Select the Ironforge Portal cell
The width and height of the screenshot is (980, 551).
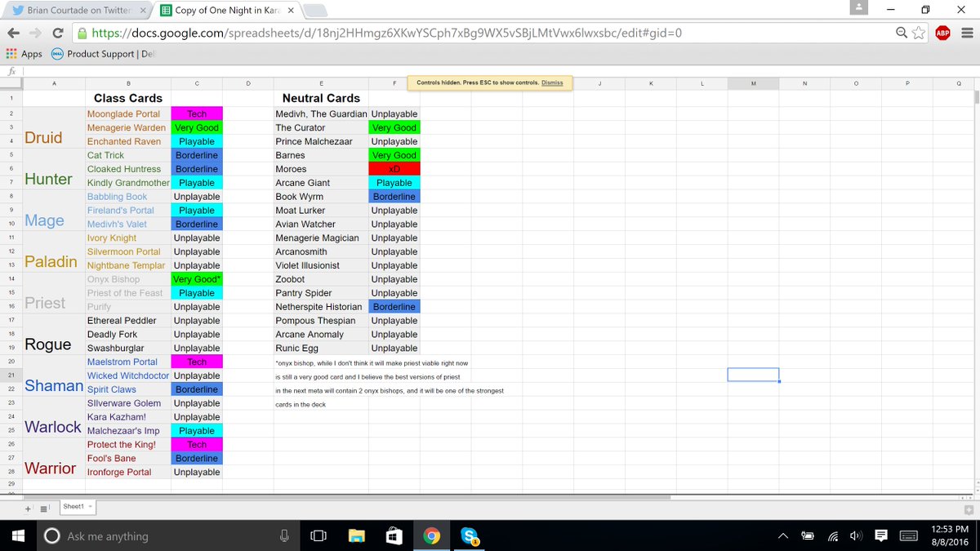(x=128, y=472)
